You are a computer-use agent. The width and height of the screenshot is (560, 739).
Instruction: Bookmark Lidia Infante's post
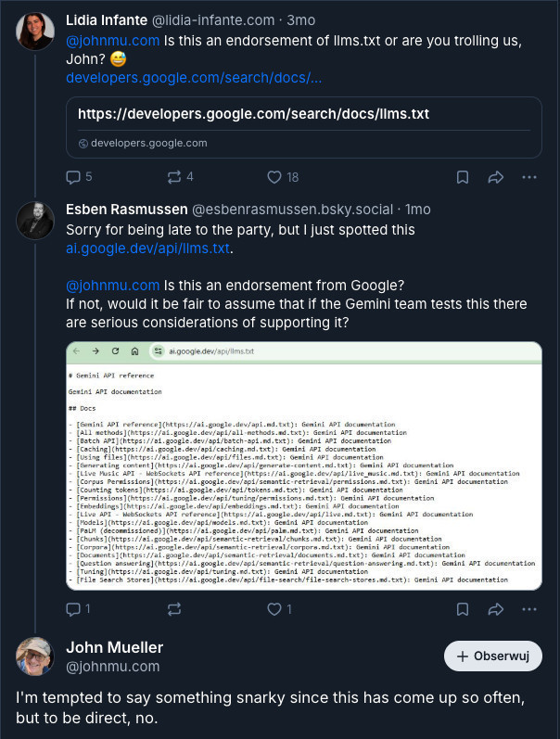pos(462,177)
